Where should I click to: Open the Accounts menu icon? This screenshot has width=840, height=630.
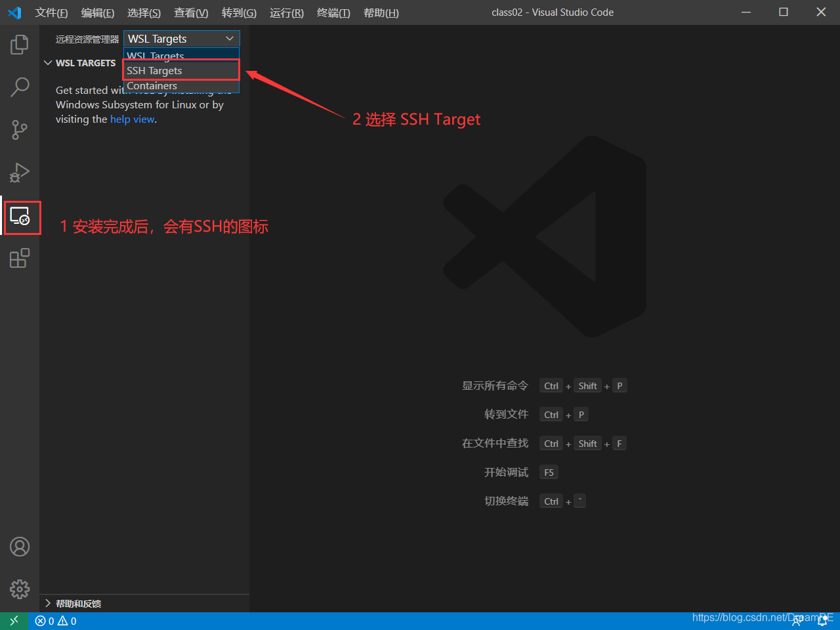(x=20, y=547)
